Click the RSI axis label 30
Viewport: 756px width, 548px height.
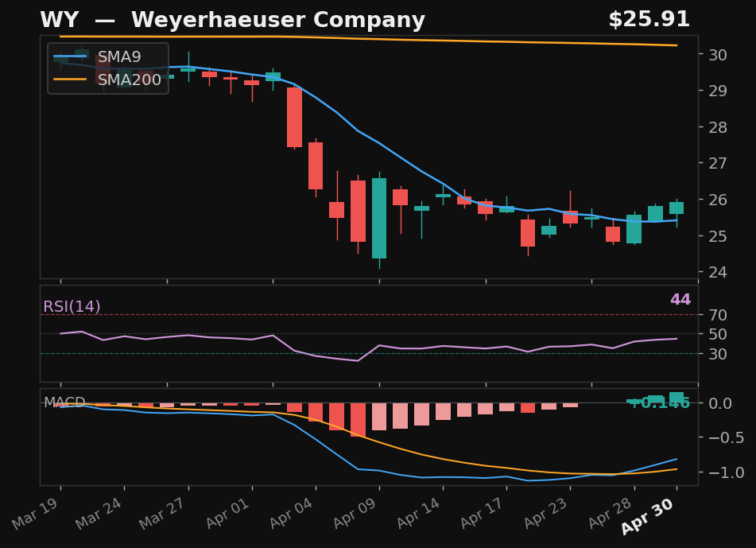(717, 354)
